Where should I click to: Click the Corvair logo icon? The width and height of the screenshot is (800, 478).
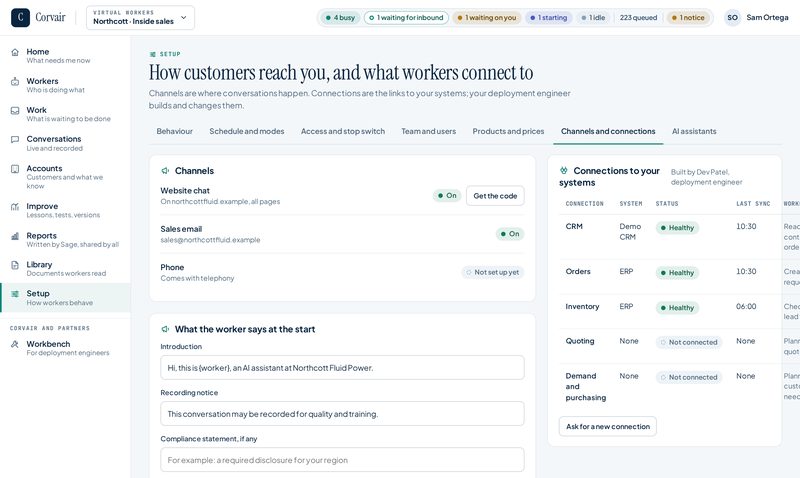[20, 17]
